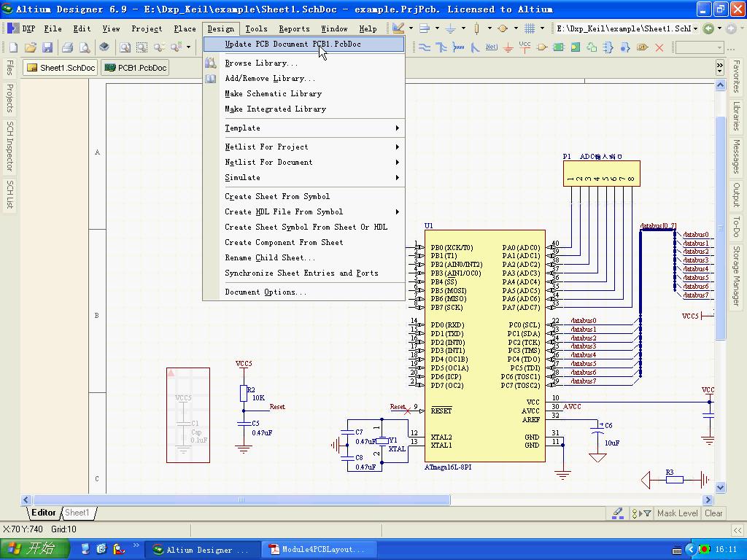Image resolution: width=747 pixels, height=560 pixels.
Task: Open the Reports menu
Action: pos(294,28)
